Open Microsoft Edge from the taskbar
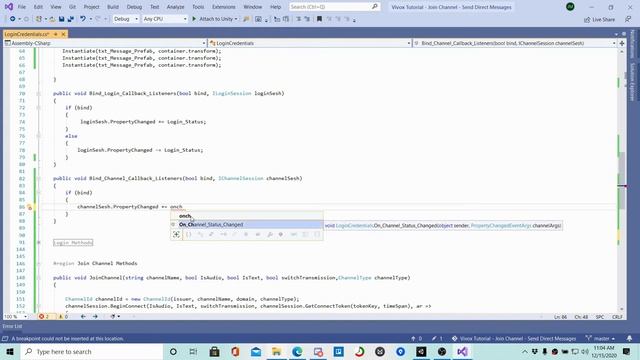This screenshot has width=640, height=360. (x=297, y=351)
